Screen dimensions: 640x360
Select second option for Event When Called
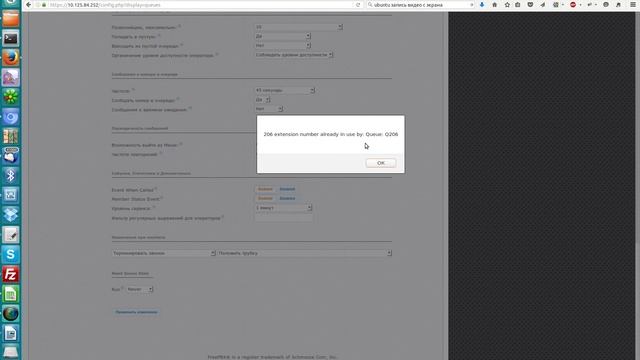(287, 189)
